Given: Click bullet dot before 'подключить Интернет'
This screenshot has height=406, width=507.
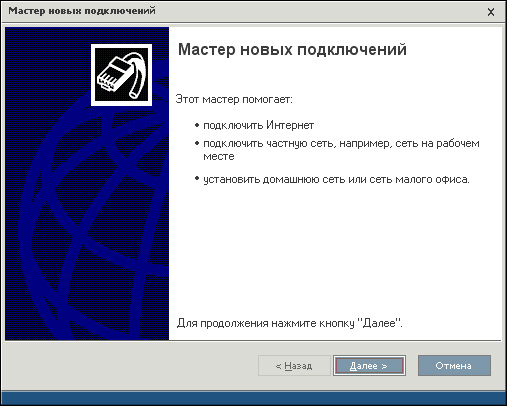Looking at the screenshot, I should coord(197,126).
